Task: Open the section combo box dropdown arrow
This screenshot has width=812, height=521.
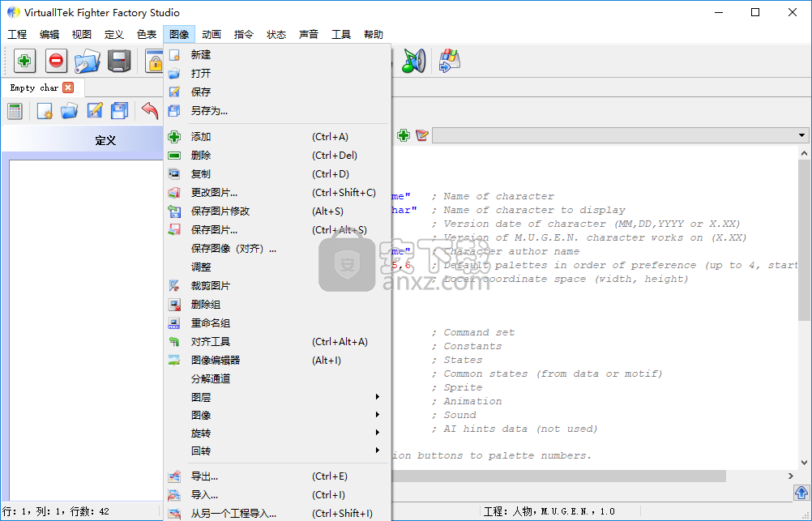Action: tap(801, 135)
